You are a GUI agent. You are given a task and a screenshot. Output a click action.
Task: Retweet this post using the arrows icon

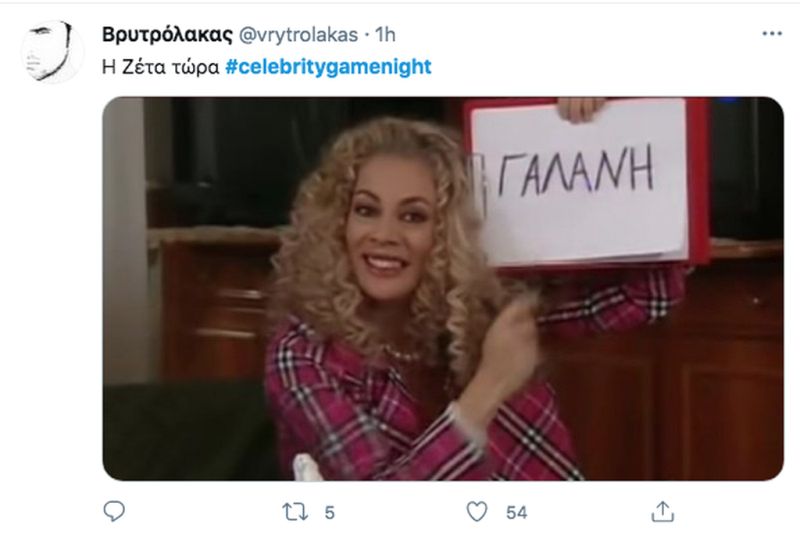[x=295, y=512]
